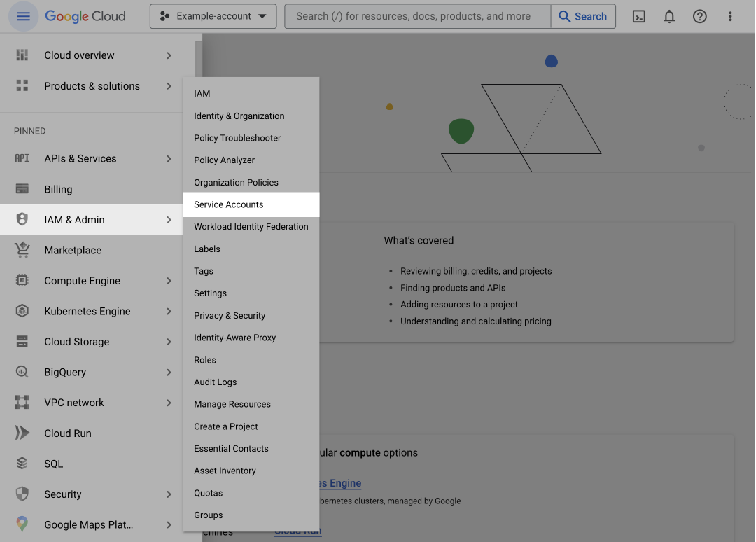756x542 pixels.
Task: Click the API icon beside APIs & Services
Action: click(x=22, y=158)
